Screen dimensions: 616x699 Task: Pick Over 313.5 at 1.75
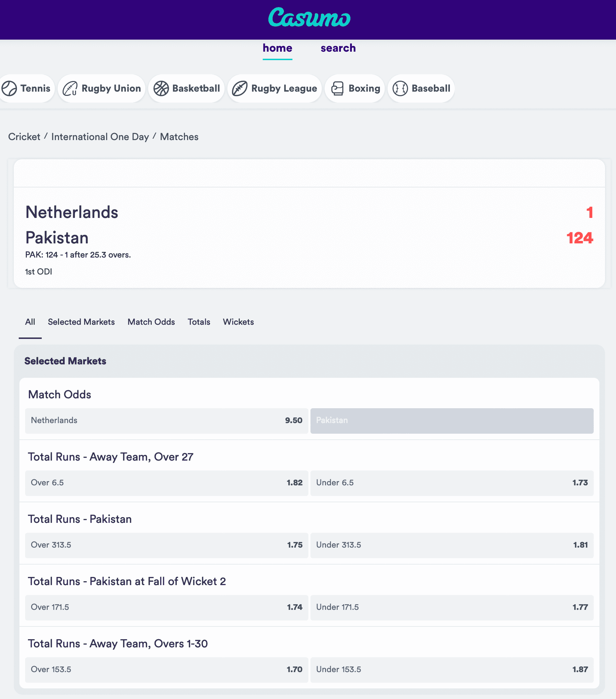167,545
